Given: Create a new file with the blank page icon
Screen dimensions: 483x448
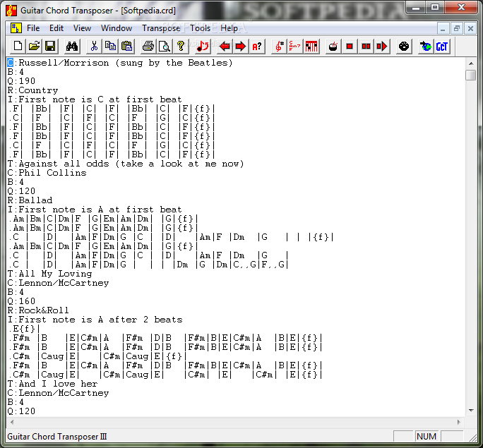Looking at the screenshot, I should pos(18,47).
